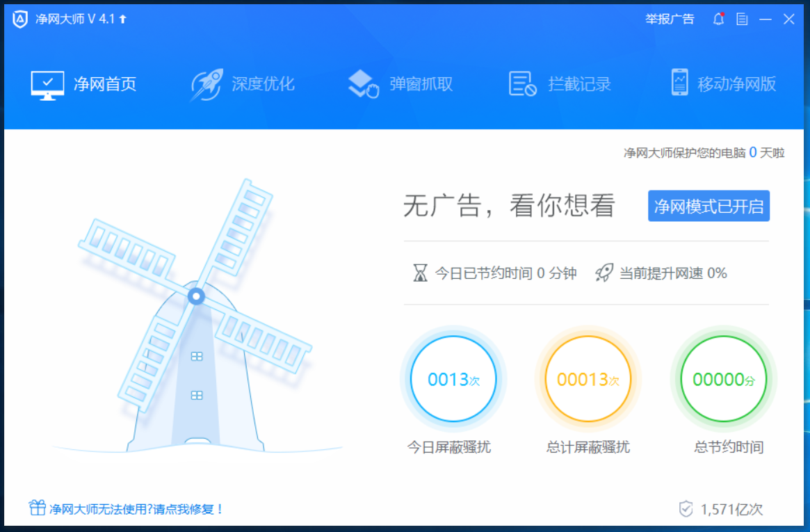Close the 净网大师 window
The width and height of the screenshot is (810, 532).
(x=789, y=19)
